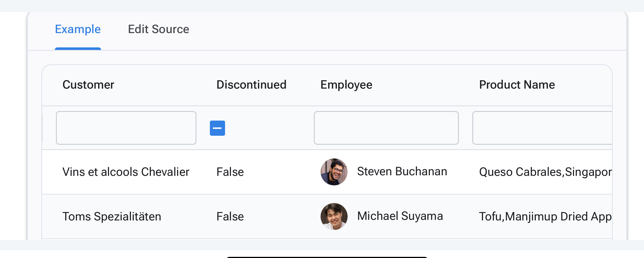Click the False value for Vins et alcools Chevalier

tap(230, 172)
